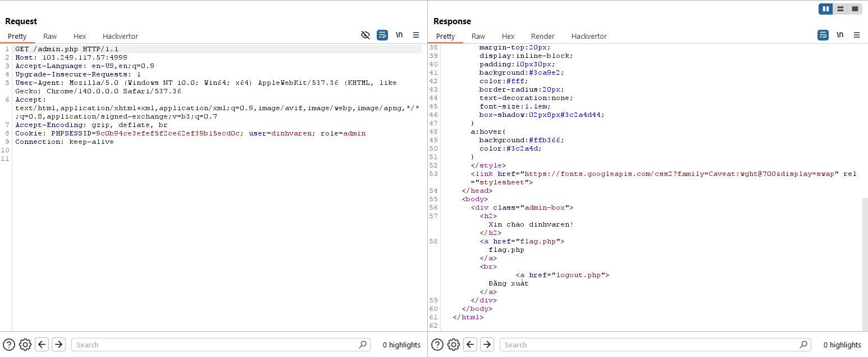The height and width of the screenshot is (357, 868).
Task: Click the href="flag.php" anchor tag line
Action: [x=522, y=241]
